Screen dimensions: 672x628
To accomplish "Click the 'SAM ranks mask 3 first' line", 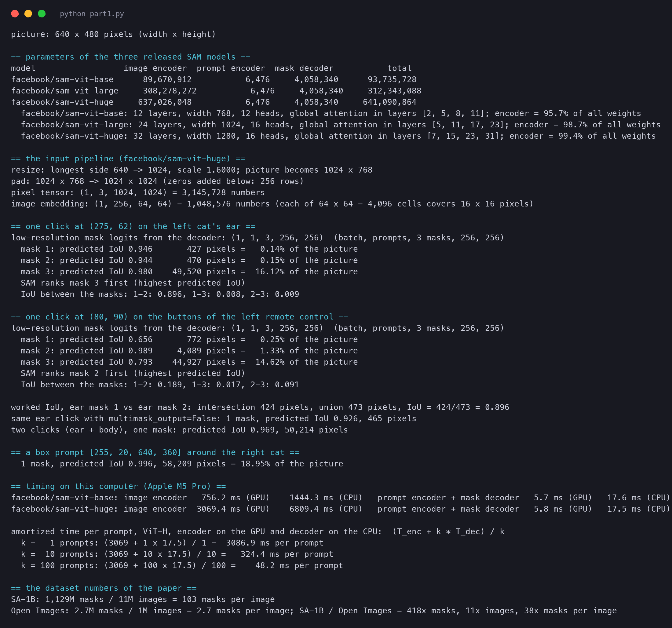I will 133,283.
